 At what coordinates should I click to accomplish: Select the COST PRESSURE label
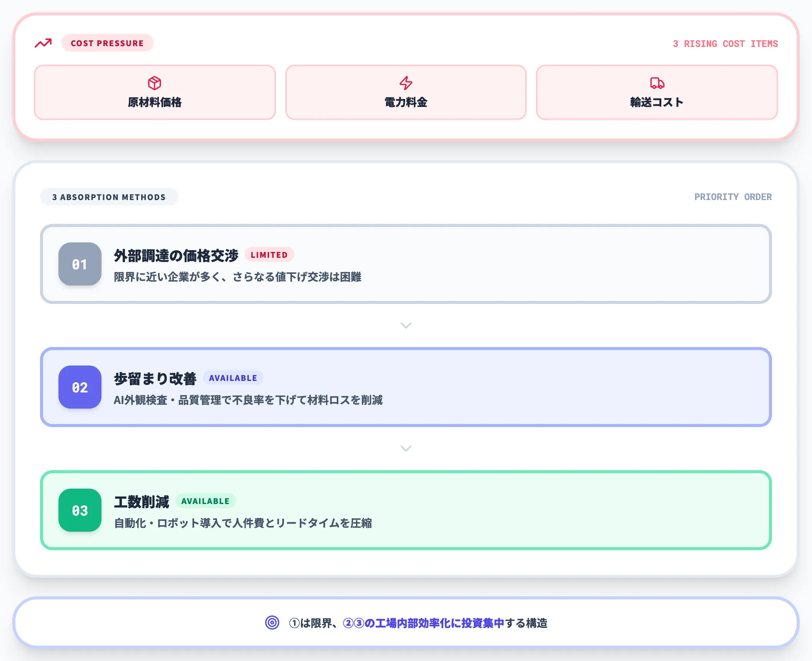107,43
